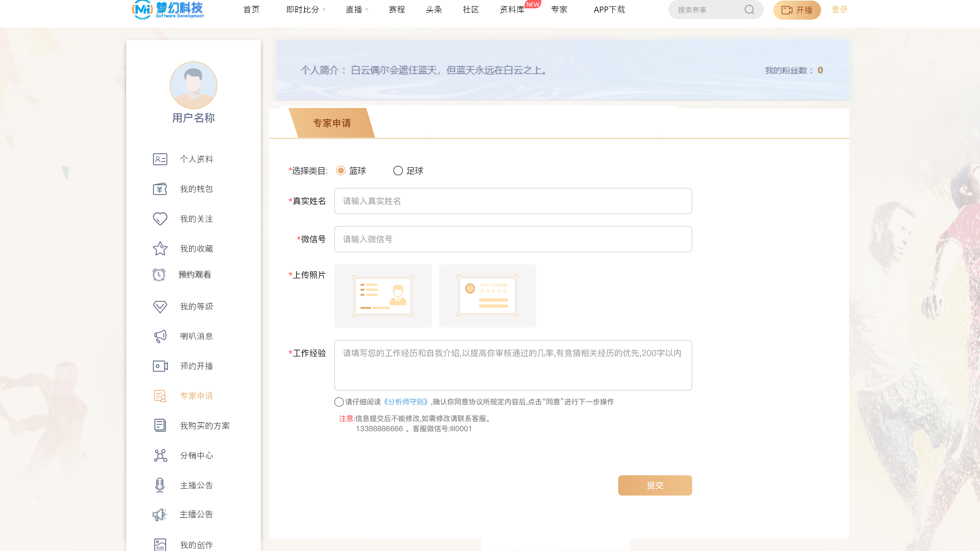Open the 社区 menu item
Image resolution: width=980 pixels, height=551 pixels.
coord(470,10)
